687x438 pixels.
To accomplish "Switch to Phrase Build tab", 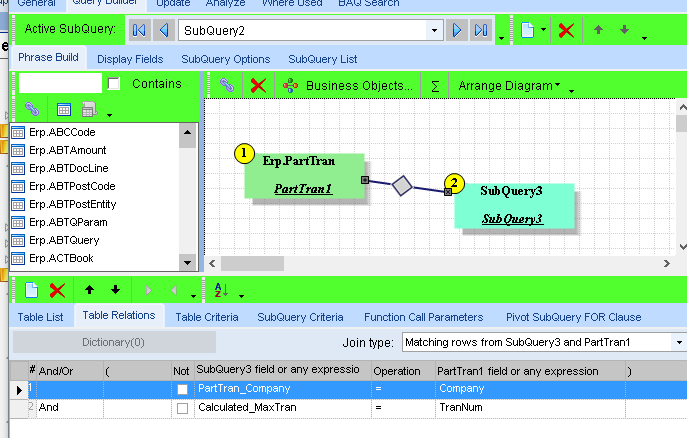I will click(x=48, y=57).
